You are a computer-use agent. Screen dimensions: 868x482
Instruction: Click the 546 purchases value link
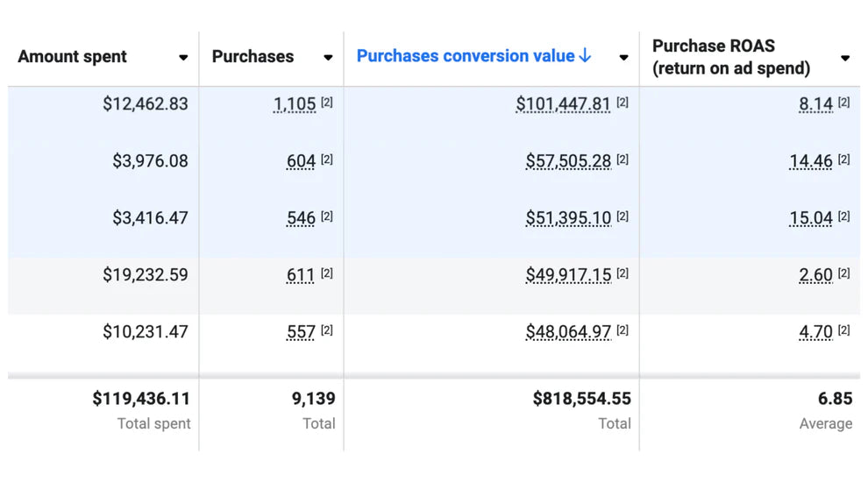301,218
